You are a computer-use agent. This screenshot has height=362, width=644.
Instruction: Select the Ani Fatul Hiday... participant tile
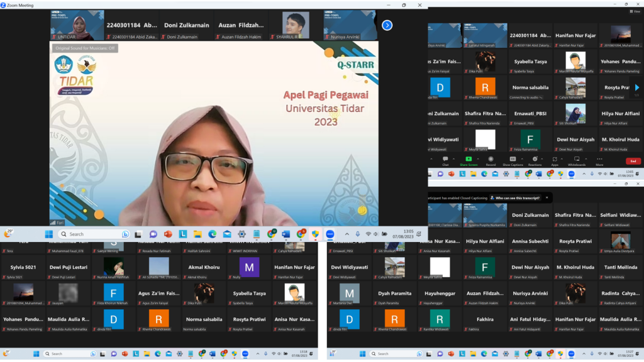coord(530,319)
